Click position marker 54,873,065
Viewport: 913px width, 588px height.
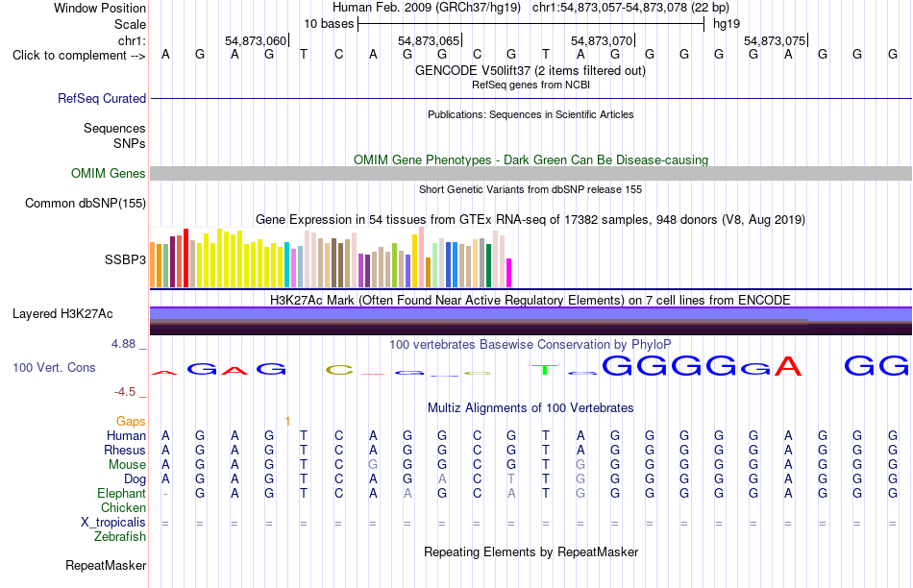coord(430,40)
